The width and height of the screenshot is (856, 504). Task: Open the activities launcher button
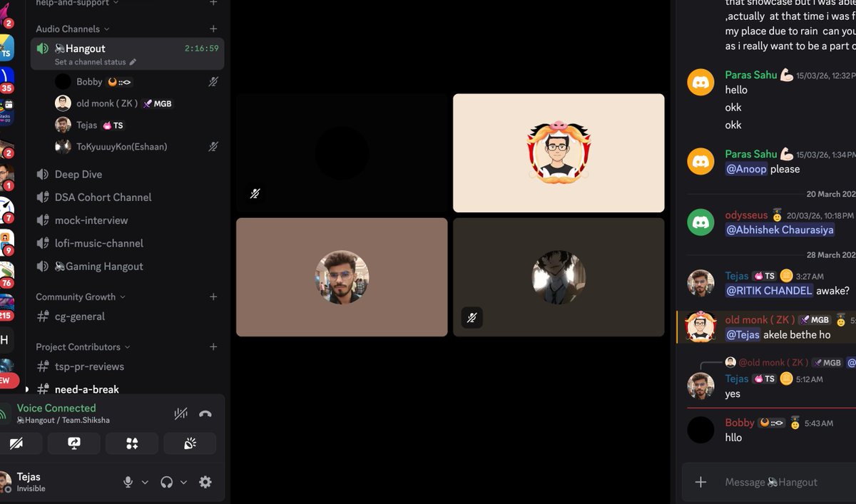132,443
